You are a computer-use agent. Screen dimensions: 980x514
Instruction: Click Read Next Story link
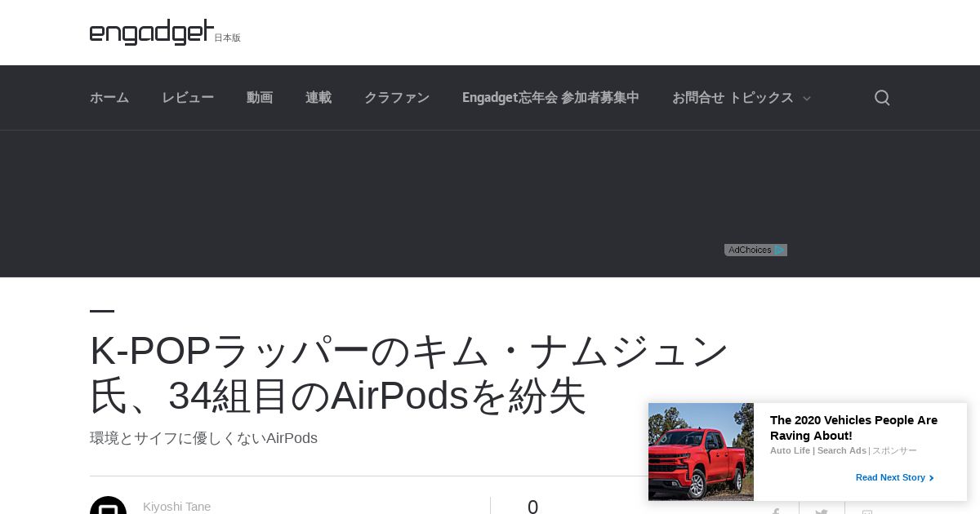tap(894, 477)
